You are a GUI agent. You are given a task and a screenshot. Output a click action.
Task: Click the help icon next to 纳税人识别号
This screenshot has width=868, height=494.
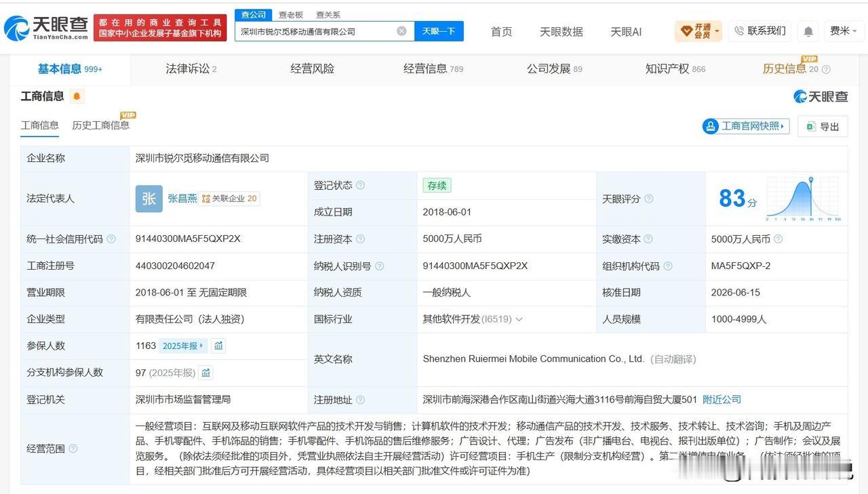tap(380, 266)
